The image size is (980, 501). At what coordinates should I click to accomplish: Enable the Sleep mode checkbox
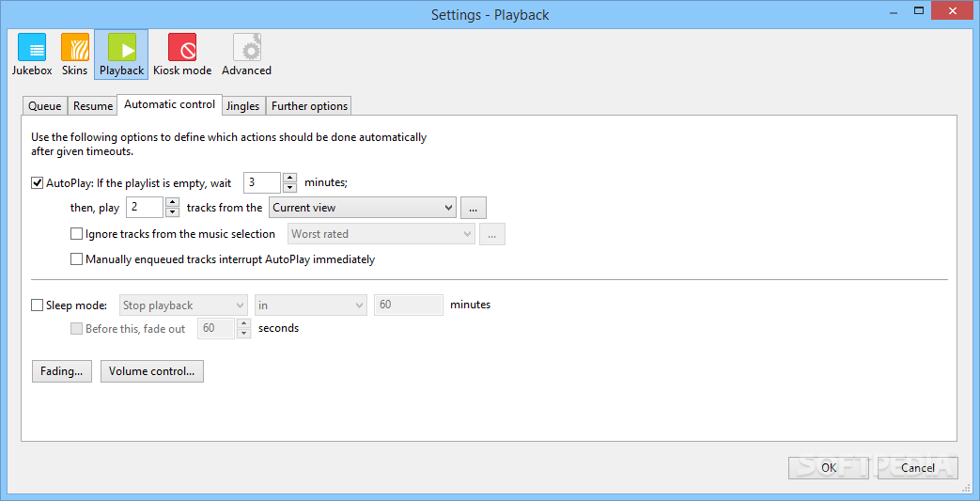(37, 305)
